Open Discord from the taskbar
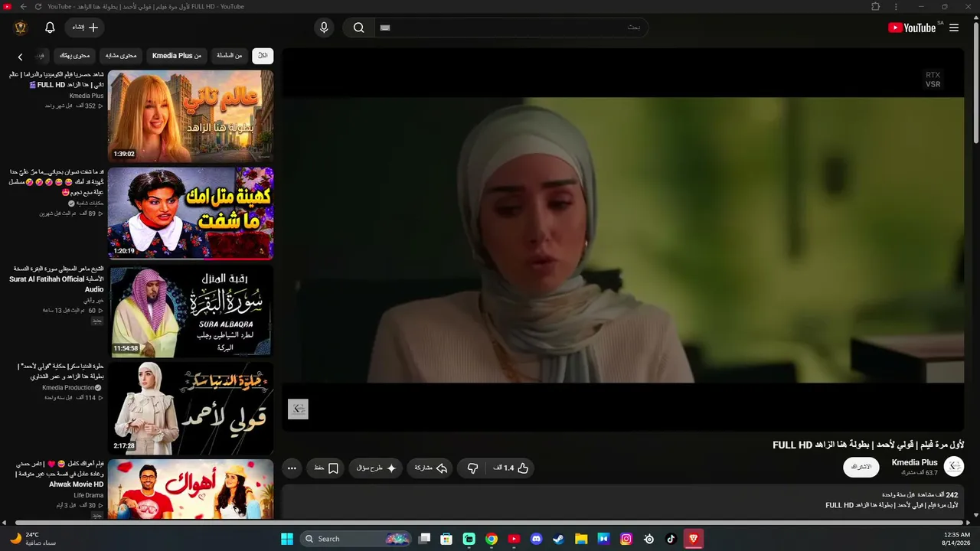Screen dimensions: 980x551 point(537,539)
